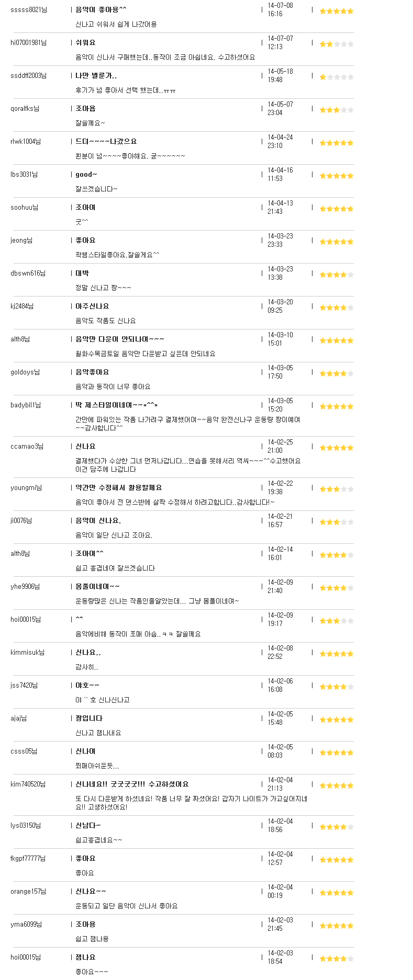Click review text '곽쌤스타일좋아요,잘쓸게요^^'
The image size is (413, 980).
tap(117, 255)
